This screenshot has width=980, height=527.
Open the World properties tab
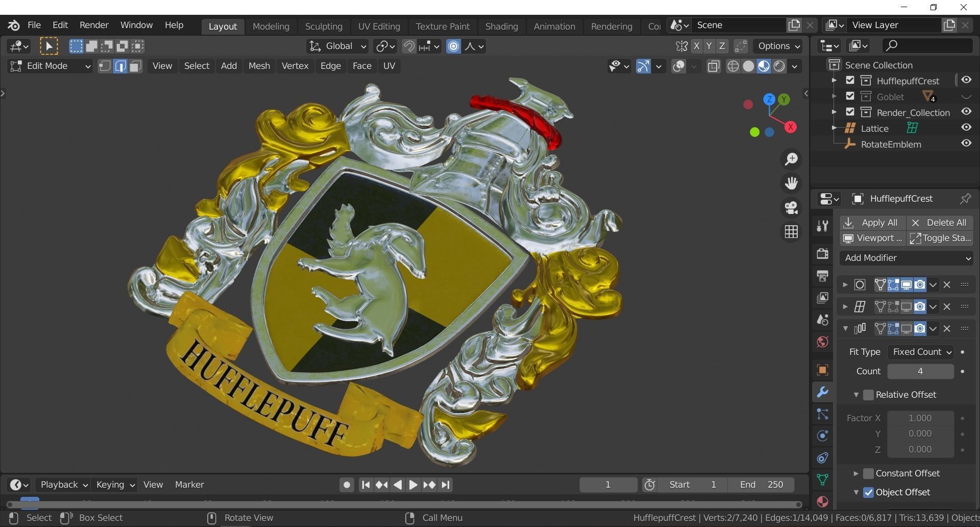822,342
